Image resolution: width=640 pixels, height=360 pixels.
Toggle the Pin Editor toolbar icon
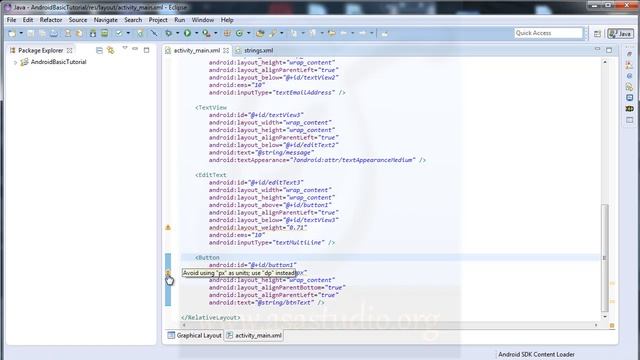coord(384,33)
